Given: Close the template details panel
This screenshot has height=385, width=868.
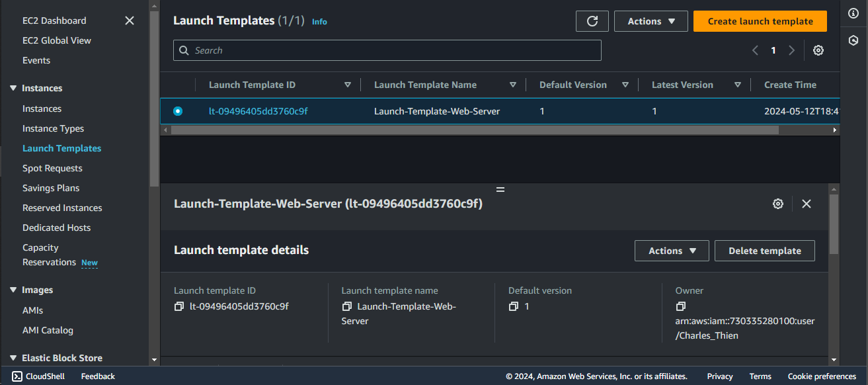Looking at the screenshot, I should 807,204.
